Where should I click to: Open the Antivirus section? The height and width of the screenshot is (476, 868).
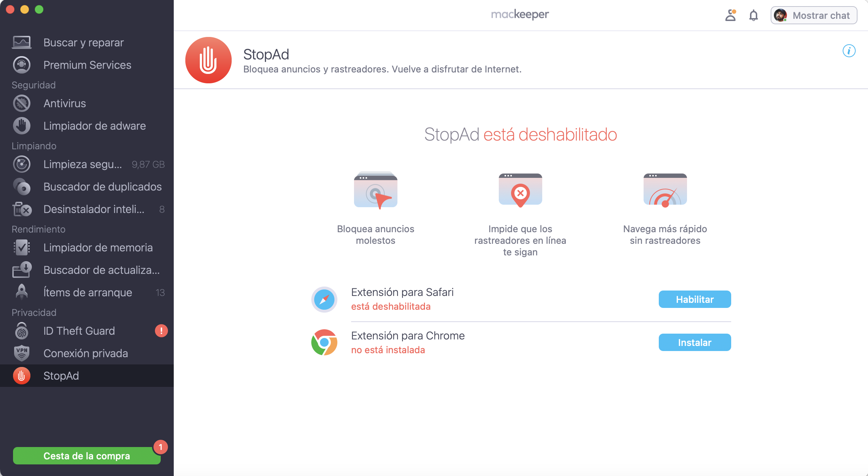[x=64, y=103]
